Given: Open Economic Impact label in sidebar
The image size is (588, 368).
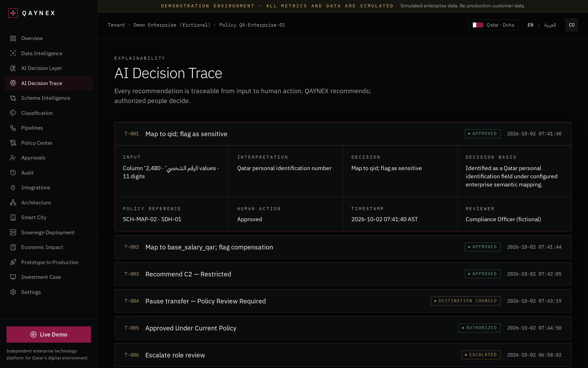Looking at the screenshot, I should click(x=42, y=247).
